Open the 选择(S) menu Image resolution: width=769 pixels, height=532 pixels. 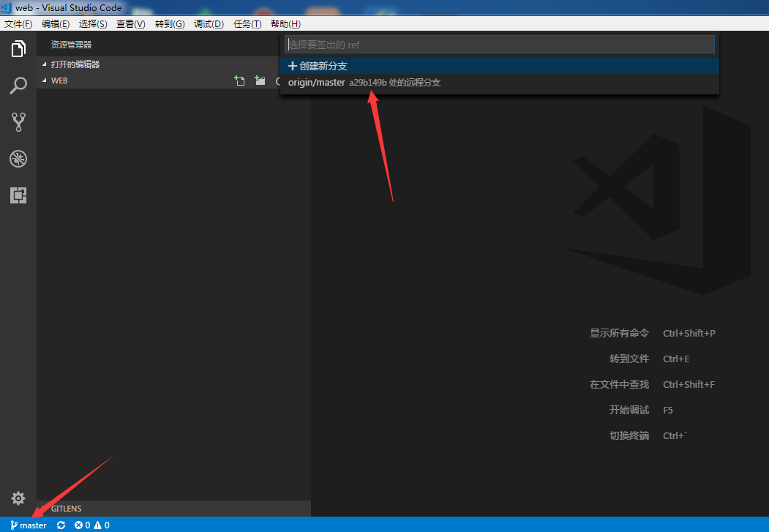93,24
